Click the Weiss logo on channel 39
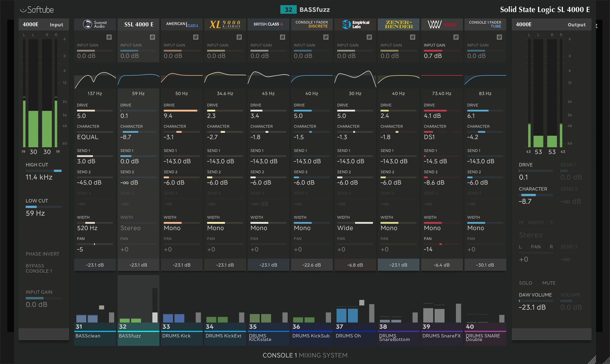Screen dimensions: 610x364 (442, 24)
